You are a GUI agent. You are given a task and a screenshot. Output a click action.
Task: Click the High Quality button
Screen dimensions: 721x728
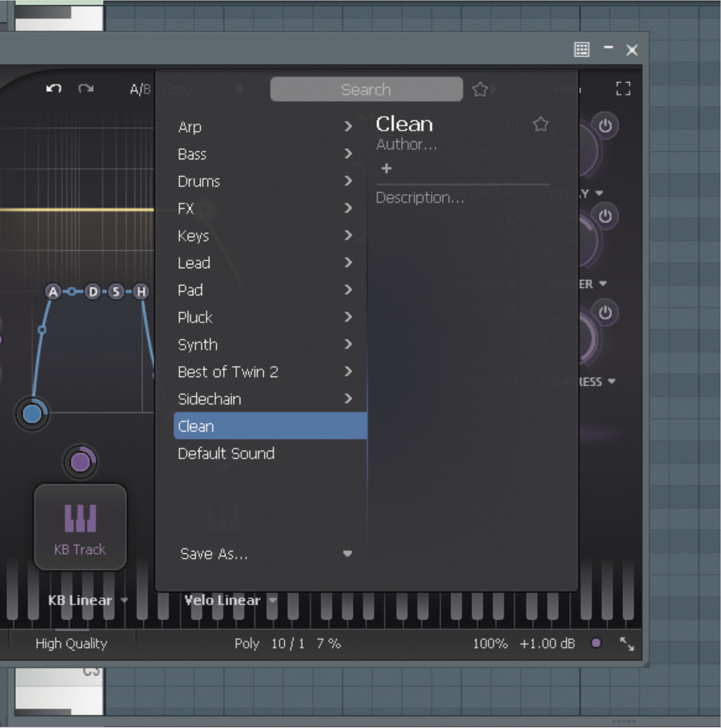70,644
